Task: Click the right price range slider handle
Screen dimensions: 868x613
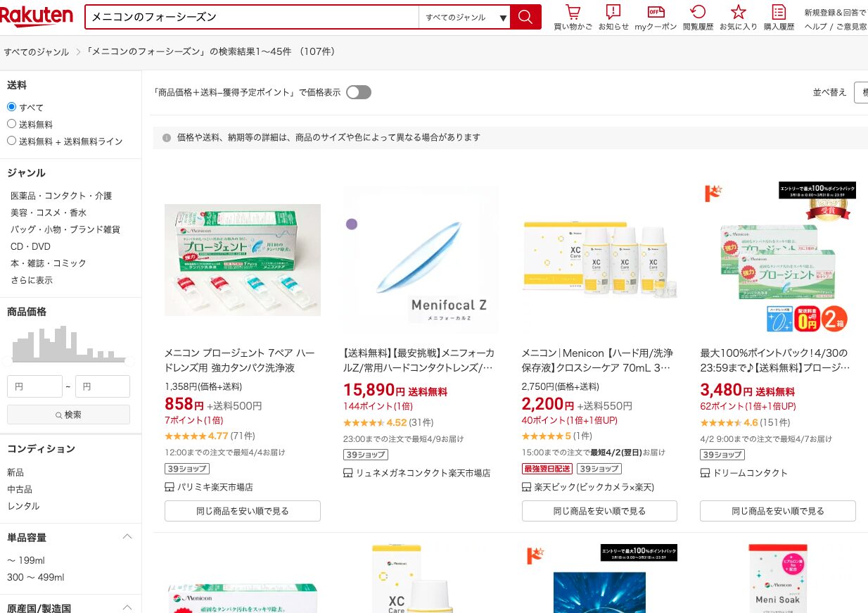Action: click(129, 361)
